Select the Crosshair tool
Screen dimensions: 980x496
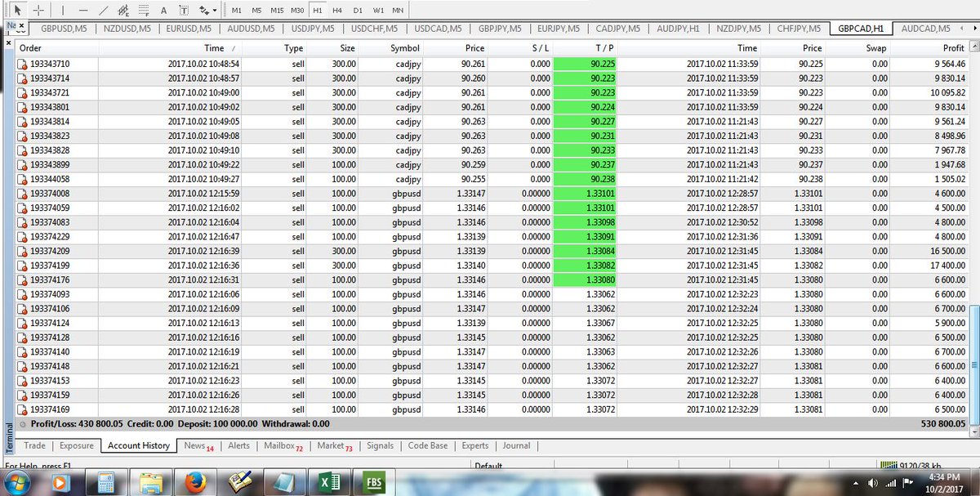37,10
